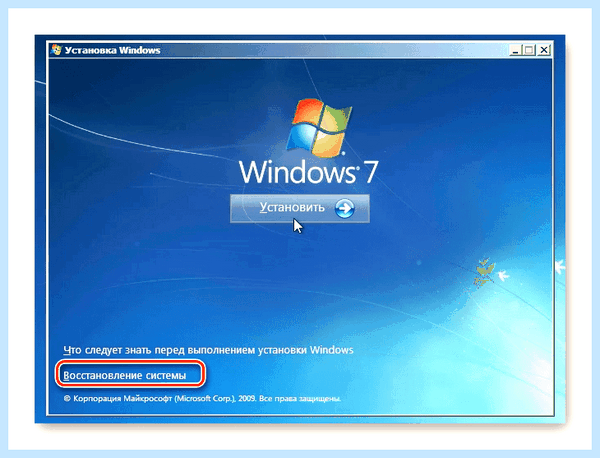
Task: Click the Установка Windows title text
Action: pos(112,50)
